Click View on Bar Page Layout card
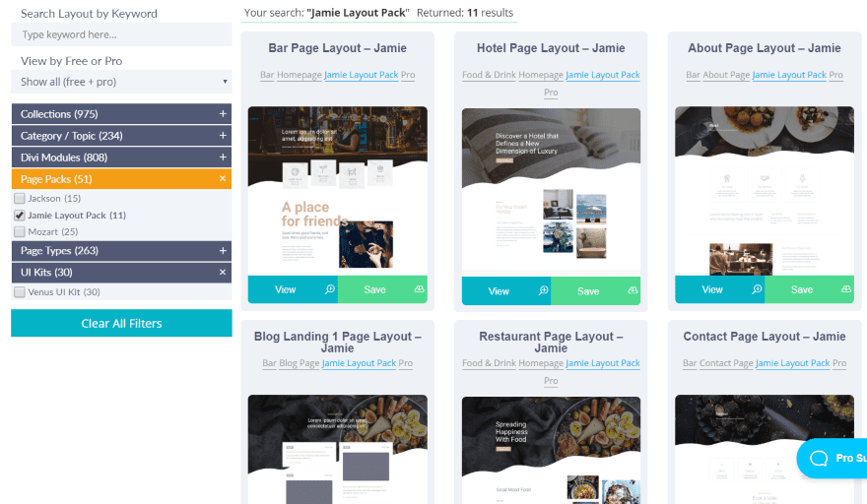Screen dimensions: 867x504 [293, 289]
